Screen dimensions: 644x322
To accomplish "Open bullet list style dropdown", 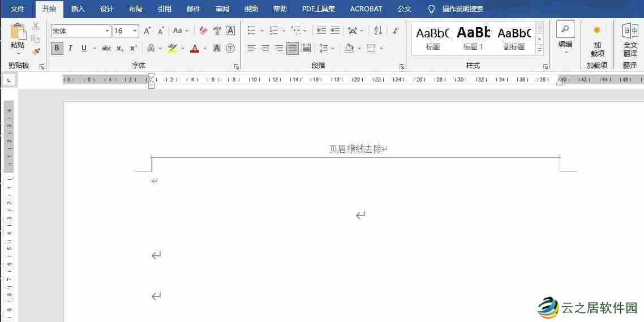I will click(x=263, y=31).
